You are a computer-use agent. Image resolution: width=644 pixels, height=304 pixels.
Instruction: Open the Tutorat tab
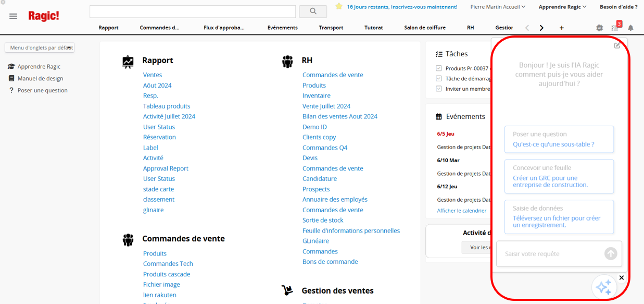click(374, 28)
